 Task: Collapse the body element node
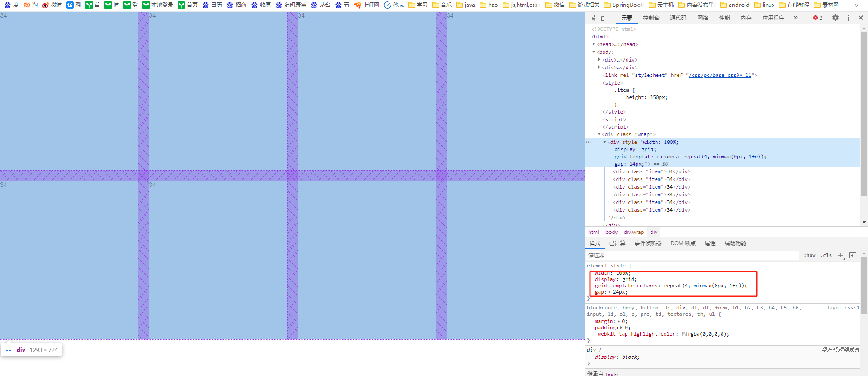(594, 52)
